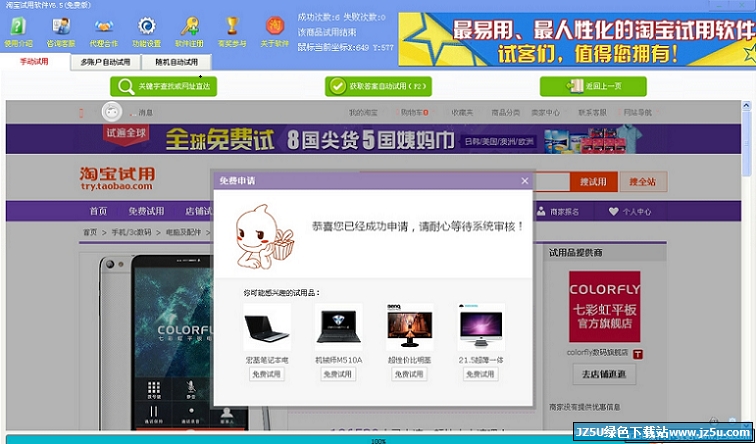Screen dimensions: 756x444
Task: Switch to 多账户自动试用 tab
Action: 106,62
